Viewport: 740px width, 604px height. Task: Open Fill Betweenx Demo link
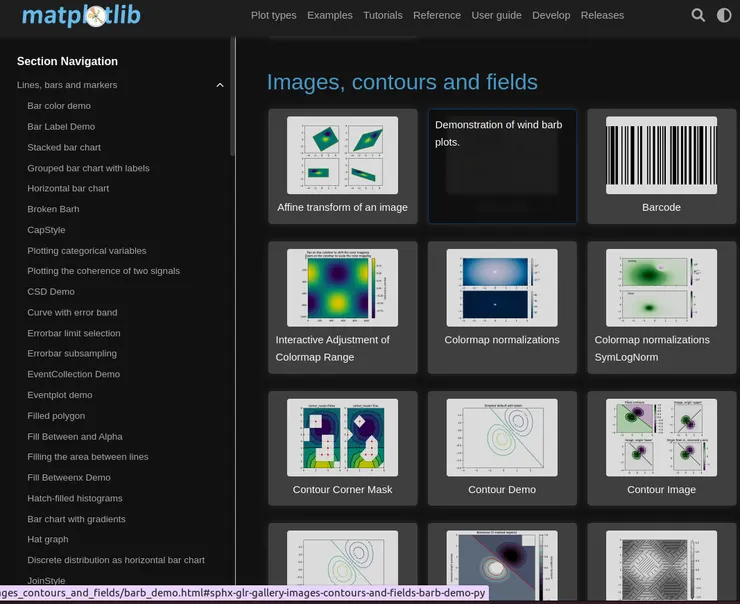tap(69, 478)
